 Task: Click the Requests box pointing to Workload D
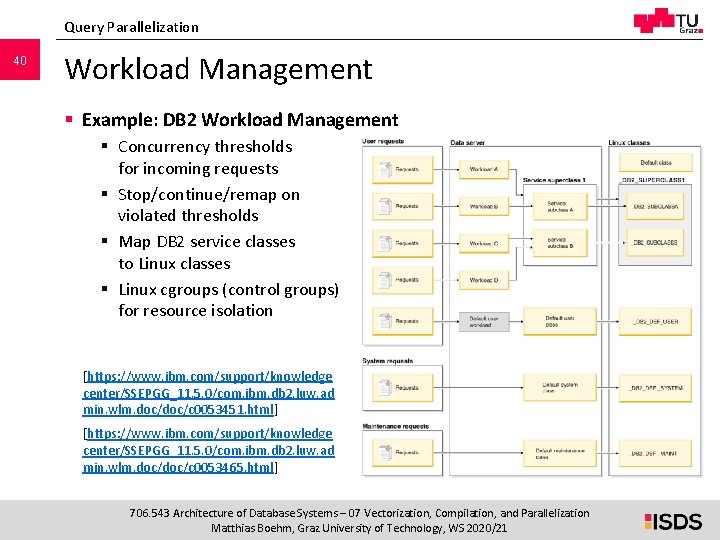point(402,280)
